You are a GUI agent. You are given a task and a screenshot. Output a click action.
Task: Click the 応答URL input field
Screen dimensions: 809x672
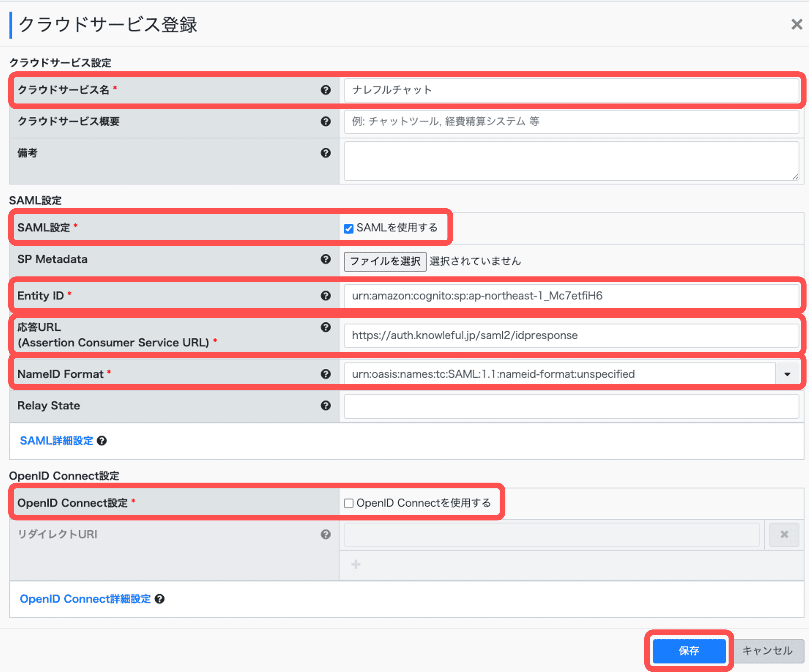pos(571,335)
